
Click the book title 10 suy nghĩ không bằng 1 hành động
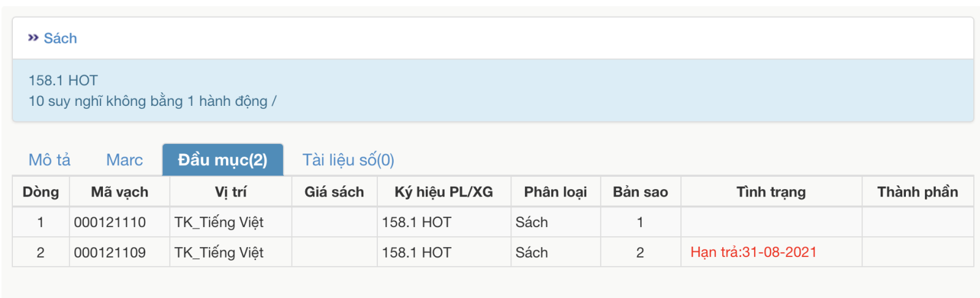152,101
